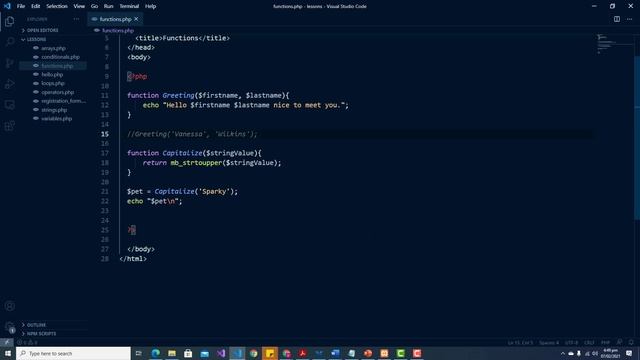Screen dimensions: 640x360
Task: Open Sticky Notes from taskbar
Action: (x=270, y=353)
